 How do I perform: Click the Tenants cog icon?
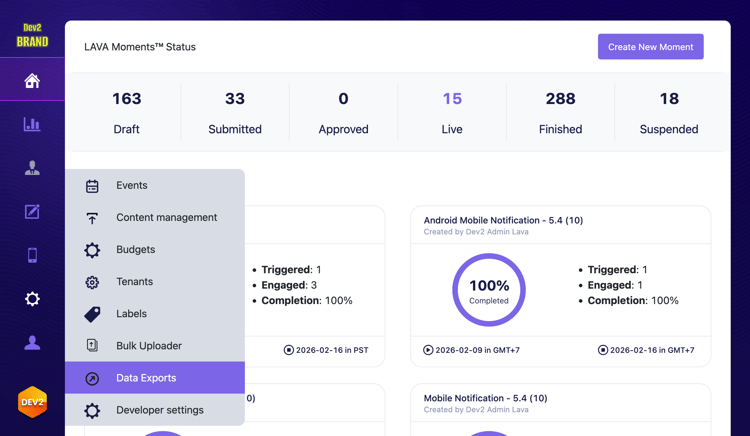click(x=92, y=282)
